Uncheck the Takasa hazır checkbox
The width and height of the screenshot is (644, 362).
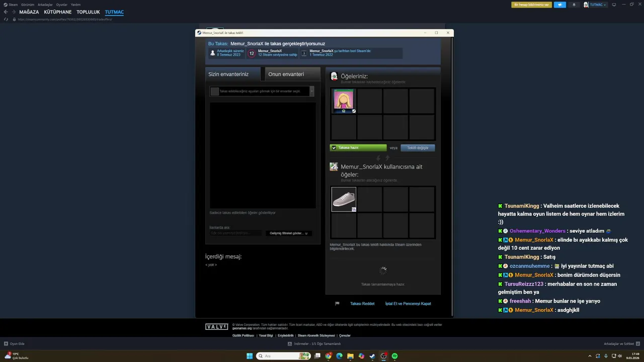(334, 148)
